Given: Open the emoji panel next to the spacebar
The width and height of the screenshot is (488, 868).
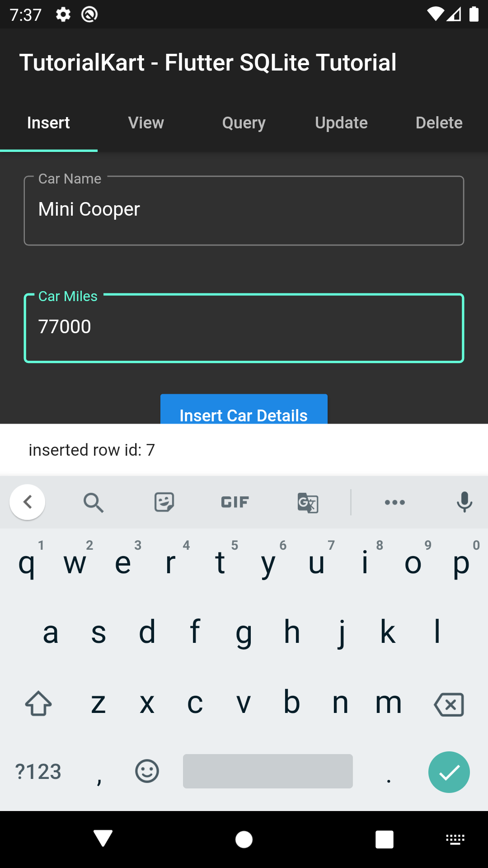Looking at the screenshot, I should (147, 771).
